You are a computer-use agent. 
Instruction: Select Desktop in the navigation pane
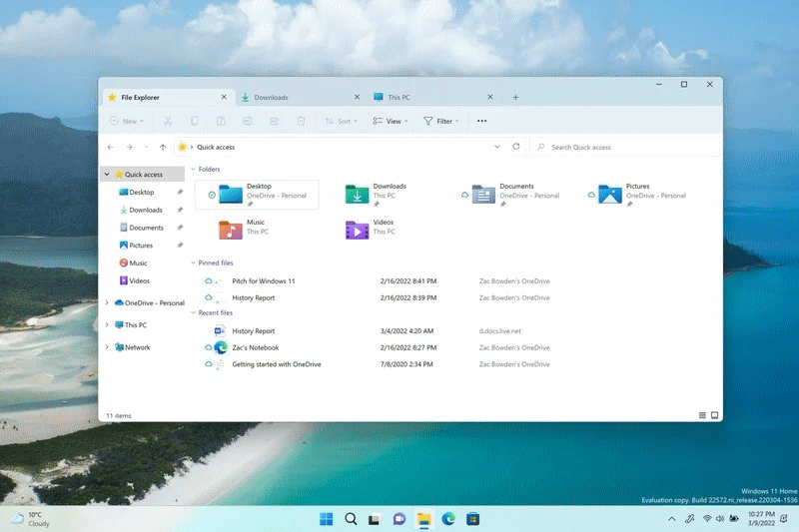point(142,192)
